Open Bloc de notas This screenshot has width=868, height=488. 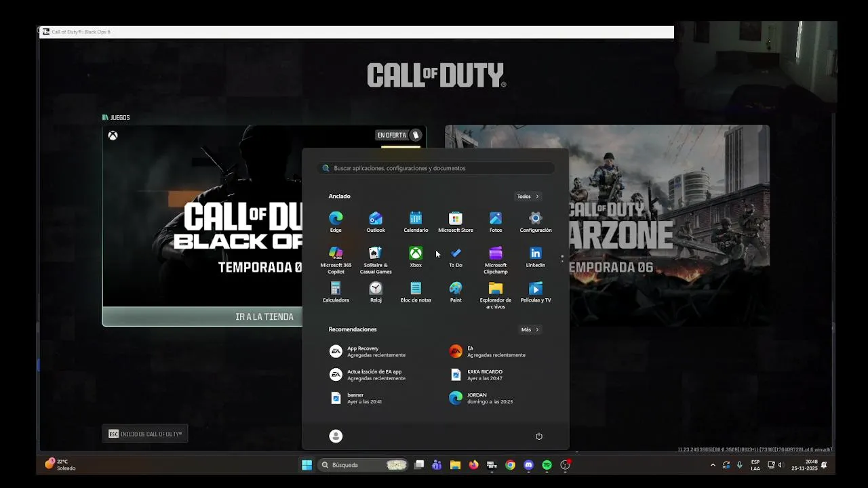tap(416, 292)
